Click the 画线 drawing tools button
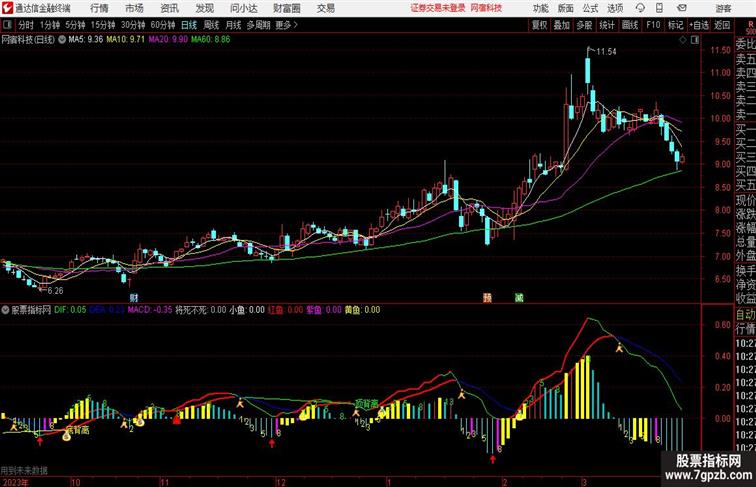756x487 pixels. coord(630,25)
